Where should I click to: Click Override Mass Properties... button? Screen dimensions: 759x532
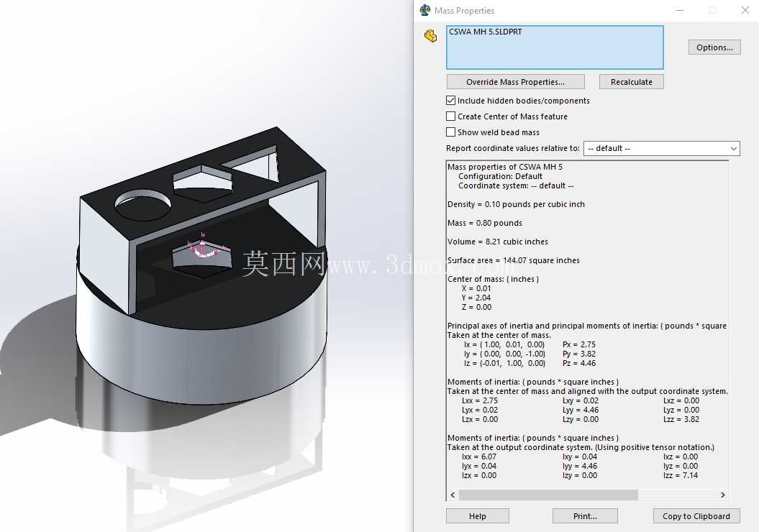(516, 82)
